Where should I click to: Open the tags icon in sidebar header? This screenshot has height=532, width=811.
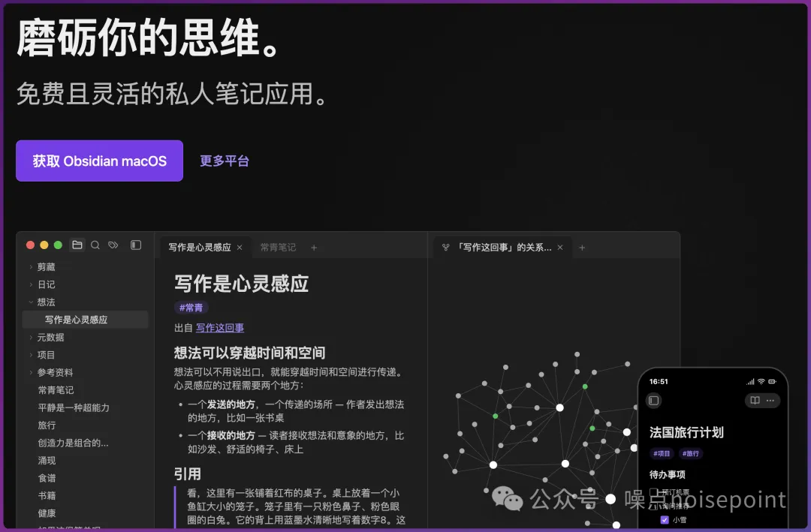[x=113, y=245]
